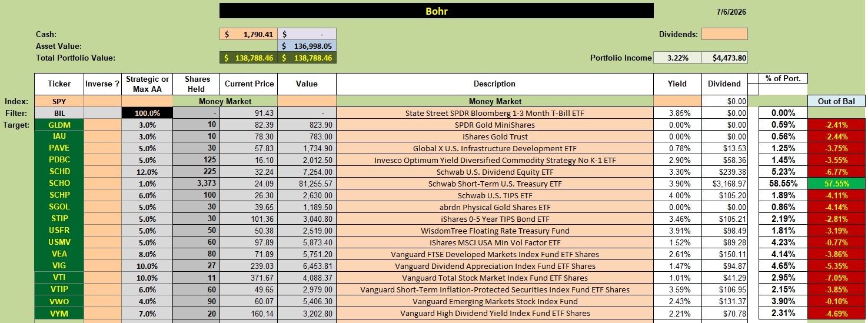
Task: Select Strategic or Max AA header
Action: (147, 84)
